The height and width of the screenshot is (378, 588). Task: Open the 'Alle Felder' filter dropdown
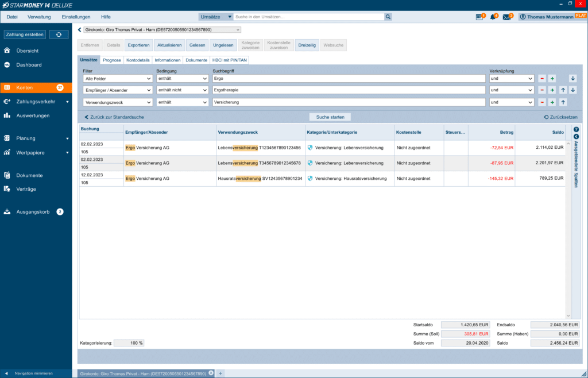117,78
